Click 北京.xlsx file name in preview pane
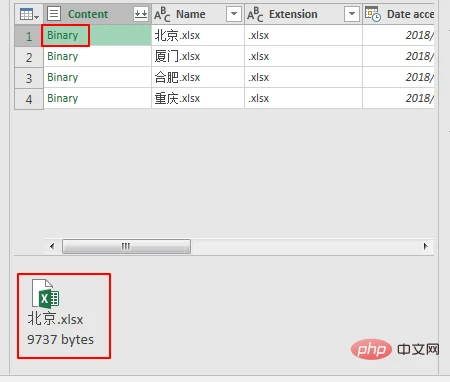 pos(55,319)
